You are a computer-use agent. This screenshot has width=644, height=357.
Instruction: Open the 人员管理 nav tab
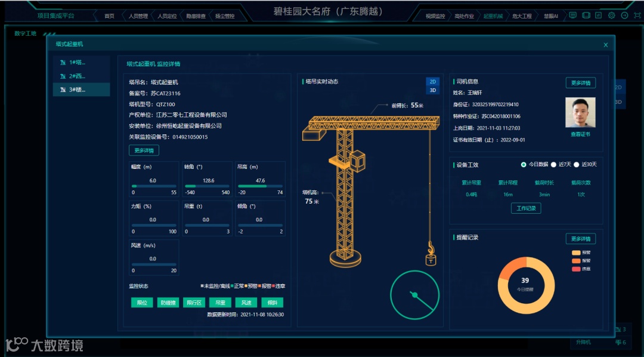click(x=138, y=16)
